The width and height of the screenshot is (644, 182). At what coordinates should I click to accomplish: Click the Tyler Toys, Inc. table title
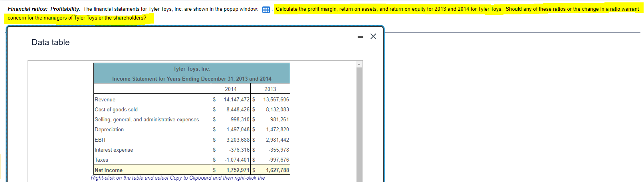point(192,69)
